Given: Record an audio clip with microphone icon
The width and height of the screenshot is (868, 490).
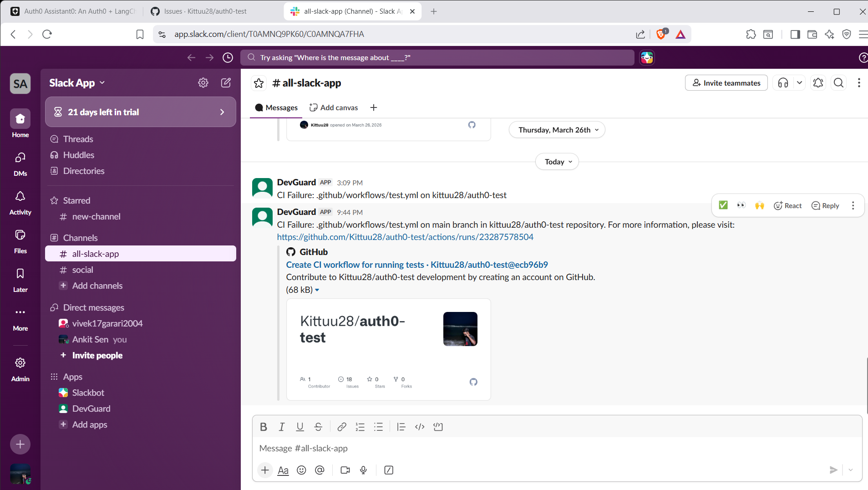Looking at the screenshot, I should pyautogui.click(x=363, y=470).
